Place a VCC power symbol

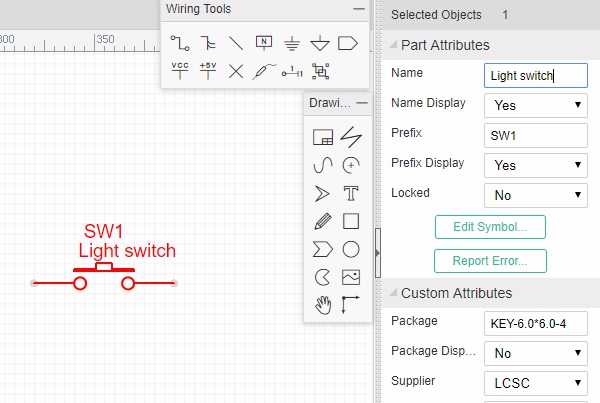pos(179,70)
